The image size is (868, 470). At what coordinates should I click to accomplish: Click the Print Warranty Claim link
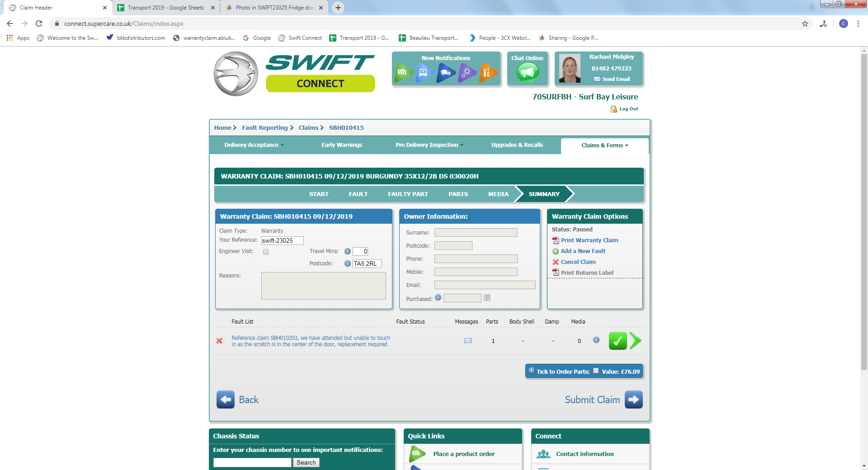(x=590, y=240)
